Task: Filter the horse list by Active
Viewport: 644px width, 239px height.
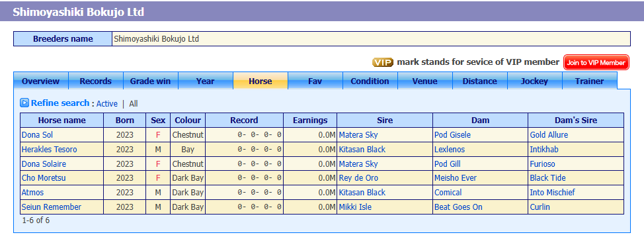Action: pos(107,104)
